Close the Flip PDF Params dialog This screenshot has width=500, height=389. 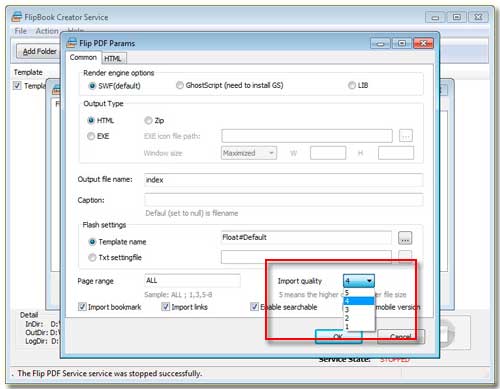tap(423, 43)
